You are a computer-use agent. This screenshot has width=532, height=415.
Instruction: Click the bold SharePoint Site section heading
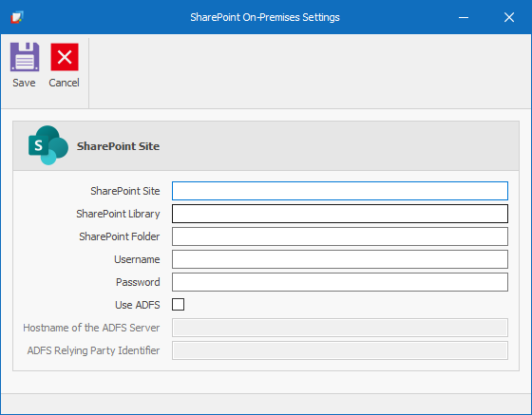[x=118, y=146]
